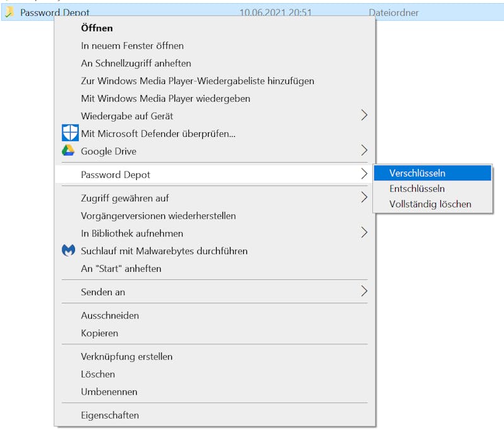Viewport: 504px width, 442px height.
Task: Select Entschlüsseln in the submenu
Action: click(433, 189)
